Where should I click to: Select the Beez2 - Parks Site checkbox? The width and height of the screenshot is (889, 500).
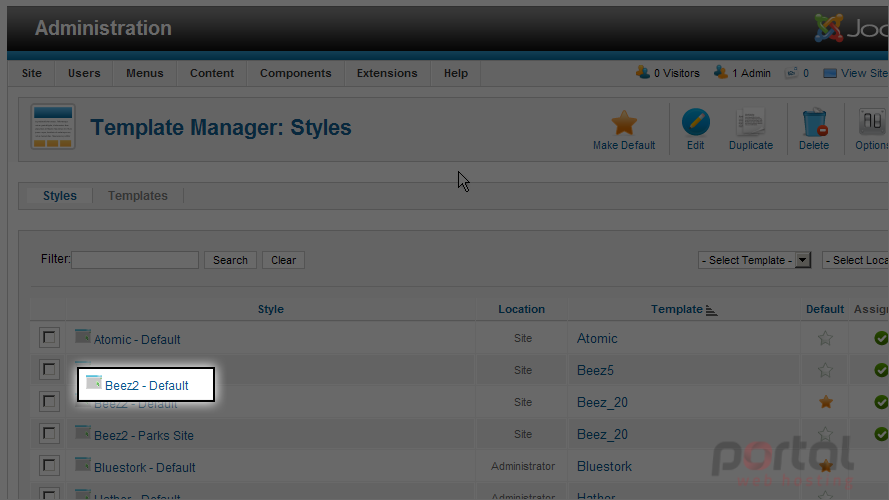49,434
